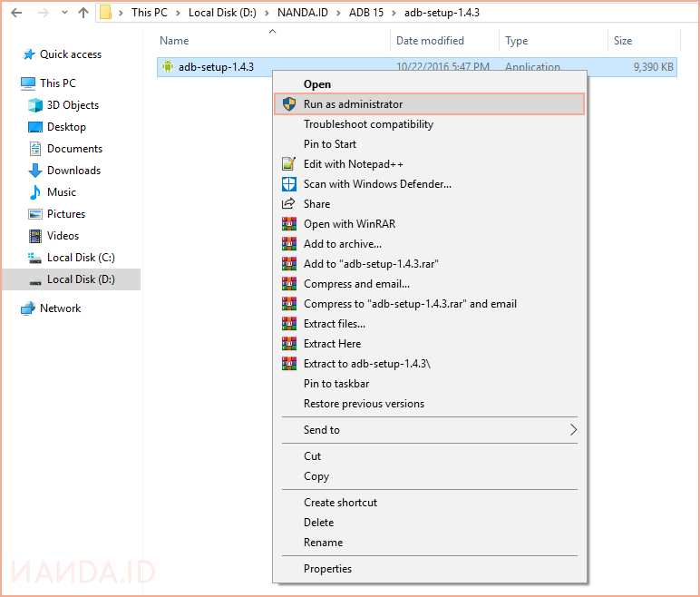Expand the chevron after This PC in the address bar
Image resolution: width=700 pixels, height=597 pixels.
178,13
